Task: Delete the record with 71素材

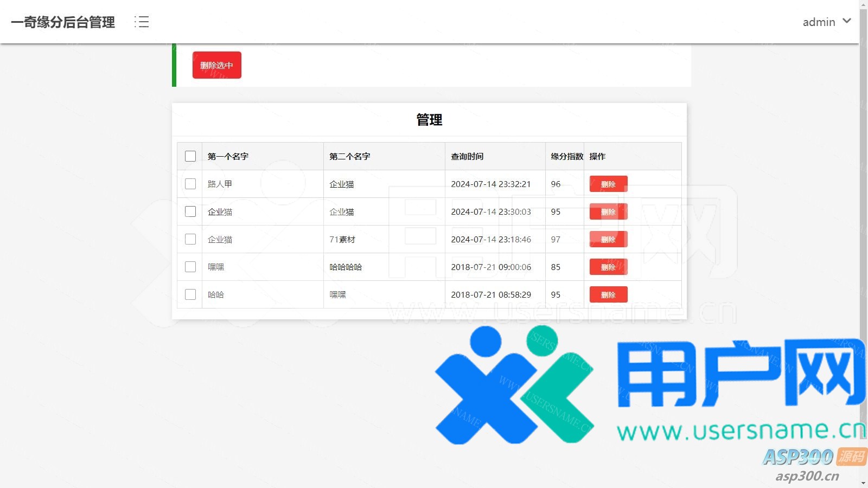Action: [x=609, y=239]
